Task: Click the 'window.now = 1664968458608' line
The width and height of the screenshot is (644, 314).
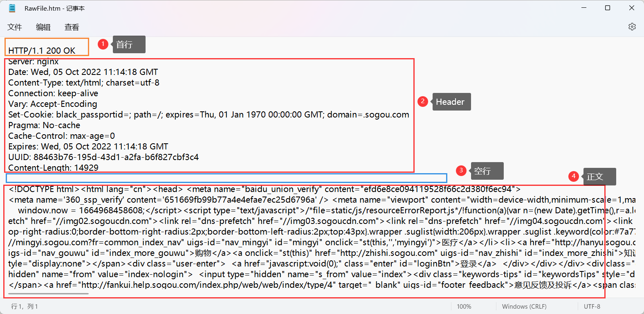Action: [x=327, y=210]
